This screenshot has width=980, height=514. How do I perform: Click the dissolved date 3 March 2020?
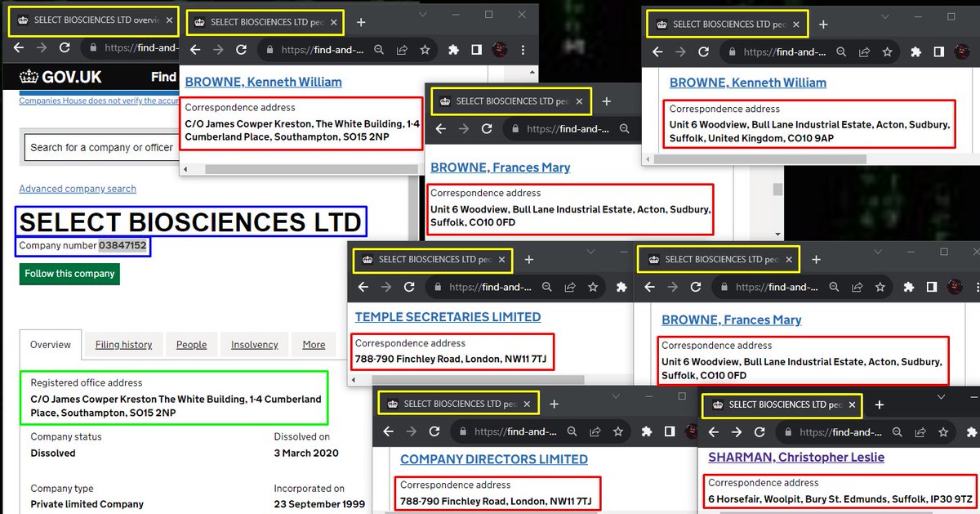[306, 453]
